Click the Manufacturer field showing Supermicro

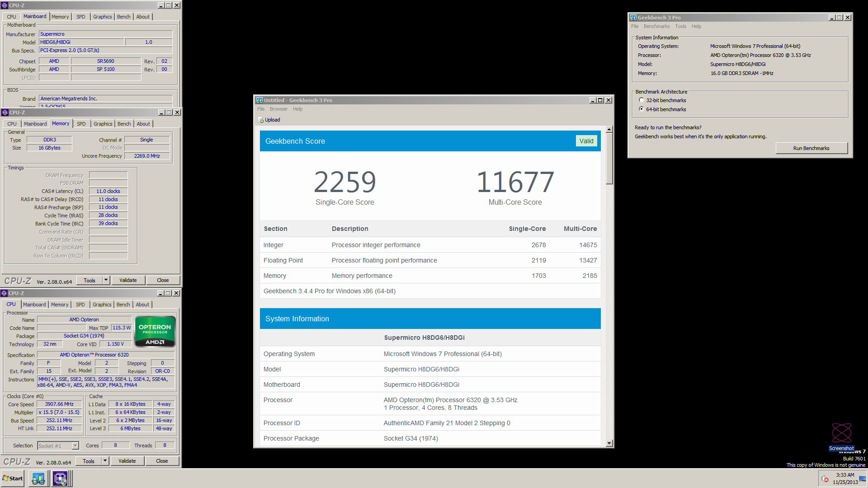(x=105, y=34)
